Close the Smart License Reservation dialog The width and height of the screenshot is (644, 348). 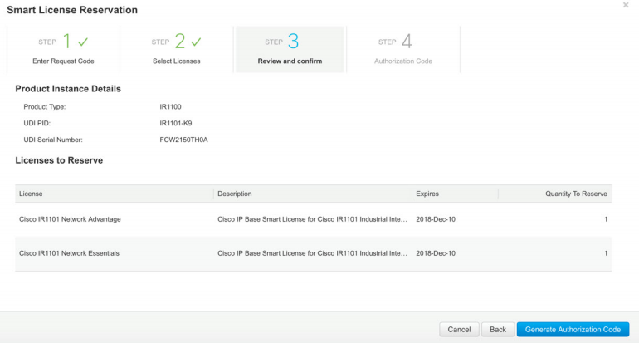626,5
